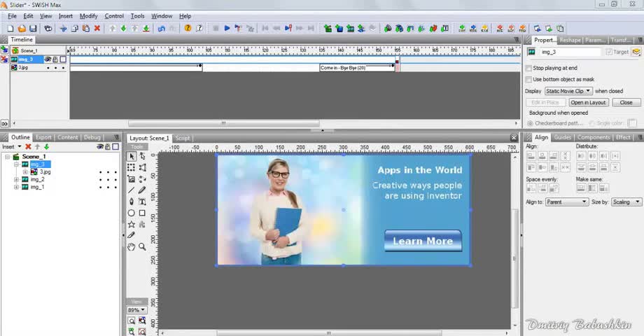Toggle the Target checkbox
The width and height of the screenshot is (644, 336).
[x=609, y=52]
